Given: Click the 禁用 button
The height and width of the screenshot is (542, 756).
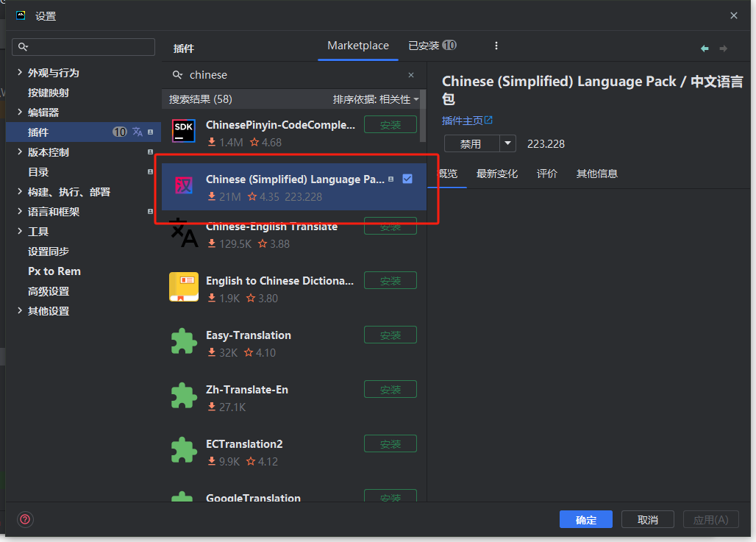Looking at the screenshot, I should pos(471,143).
